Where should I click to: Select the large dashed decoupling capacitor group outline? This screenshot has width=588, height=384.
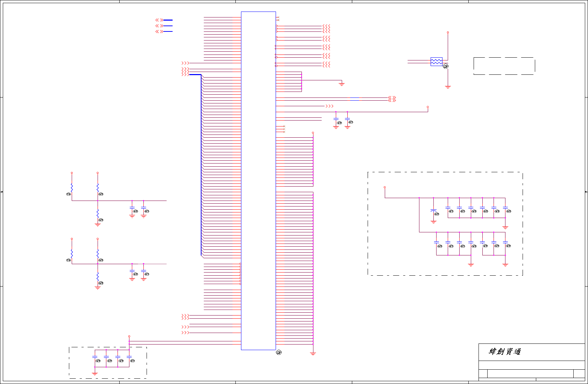445,224
